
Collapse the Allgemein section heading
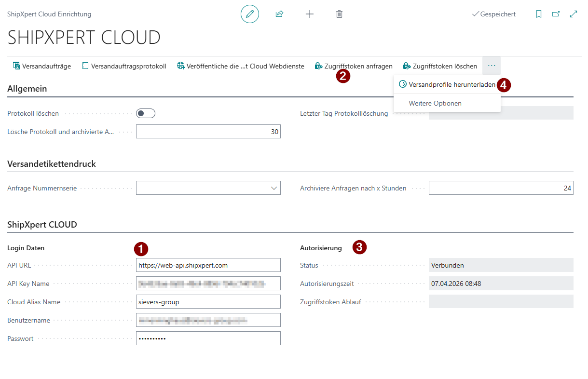pyautogui.click(x=27, y=89)
